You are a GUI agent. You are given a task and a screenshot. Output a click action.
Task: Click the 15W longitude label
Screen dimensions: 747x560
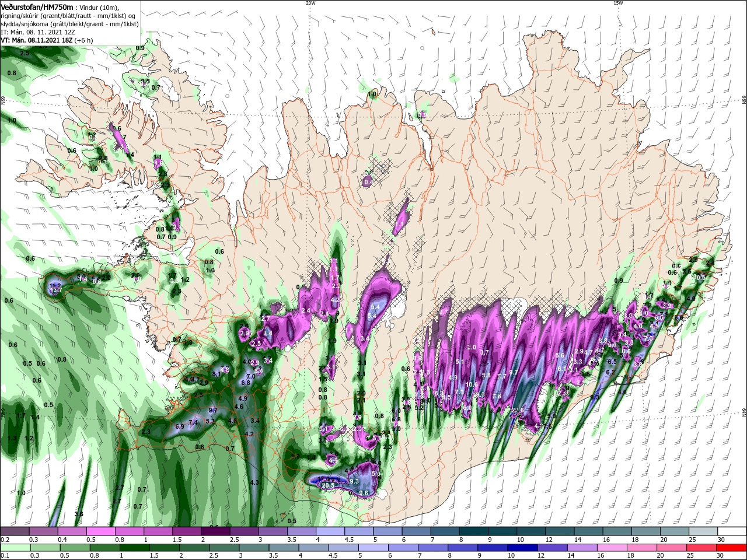tap(618, 3)
